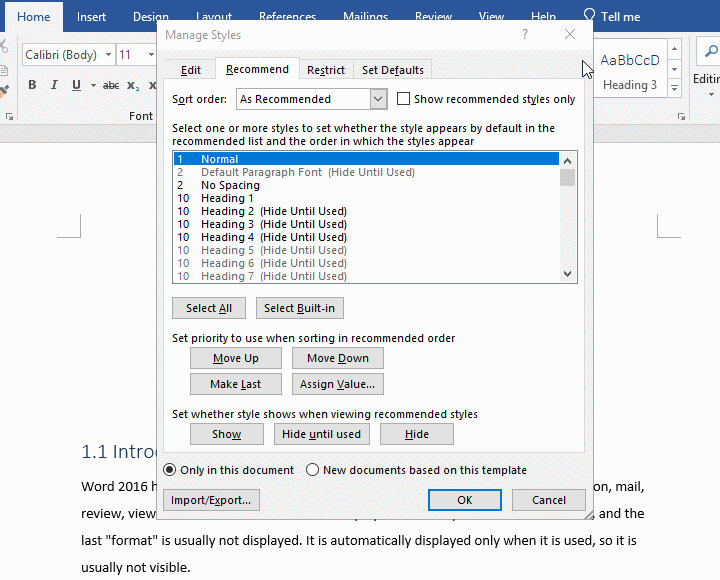Open the Styles pane launcher

coord(681,117)
